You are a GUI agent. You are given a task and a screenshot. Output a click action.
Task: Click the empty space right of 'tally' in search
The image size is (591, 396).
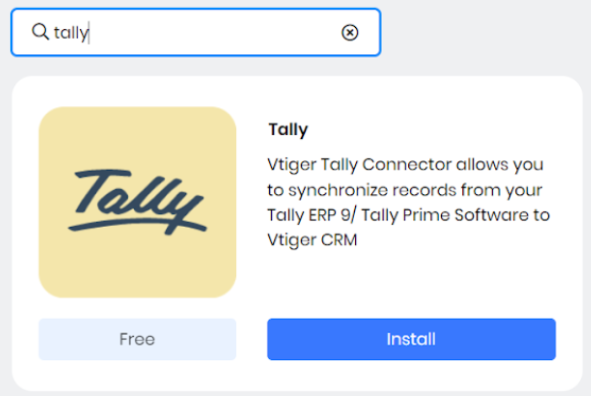215,32
